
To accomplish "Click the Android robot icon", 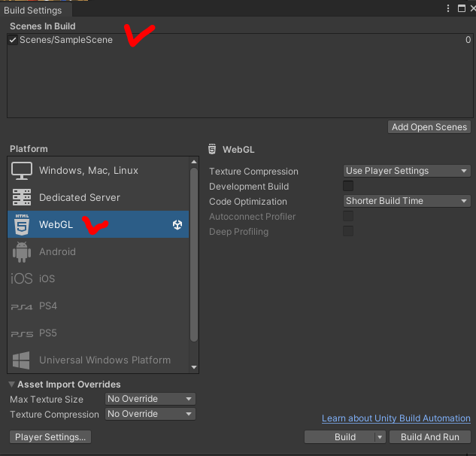I will click(x=22, y=252).
